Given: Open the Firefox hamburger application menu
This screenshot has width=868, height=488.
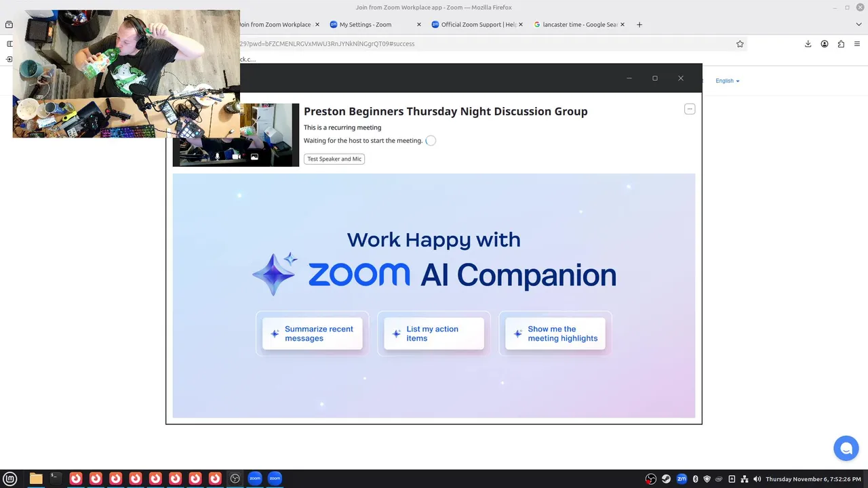Looking at the screenshot, I should tap(857, 44).
